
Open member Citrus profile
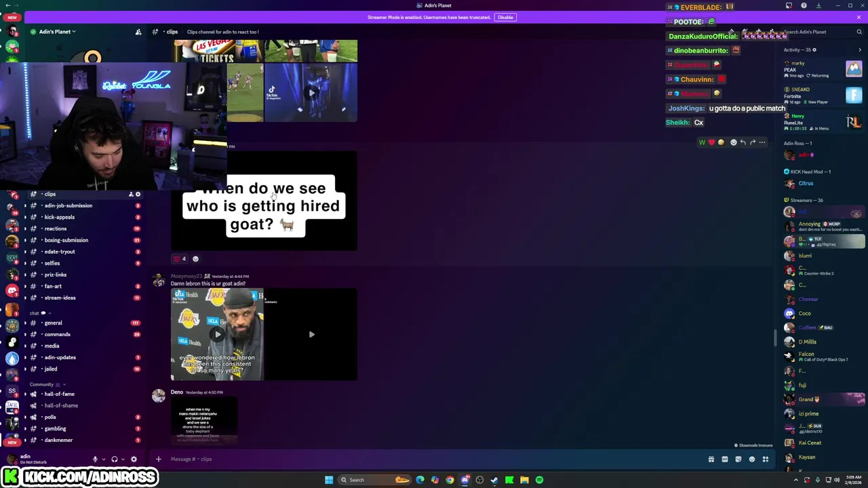click(806, 184)
